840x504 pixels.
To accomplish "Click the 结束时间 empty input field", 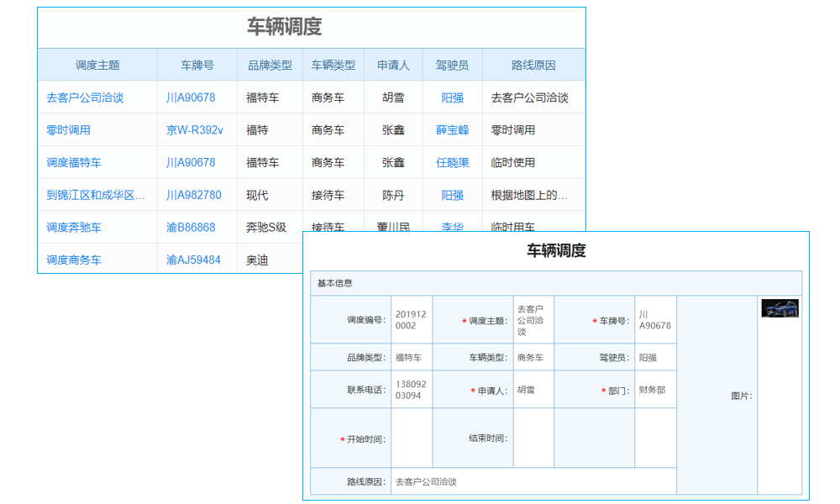I will pos(533,437).
